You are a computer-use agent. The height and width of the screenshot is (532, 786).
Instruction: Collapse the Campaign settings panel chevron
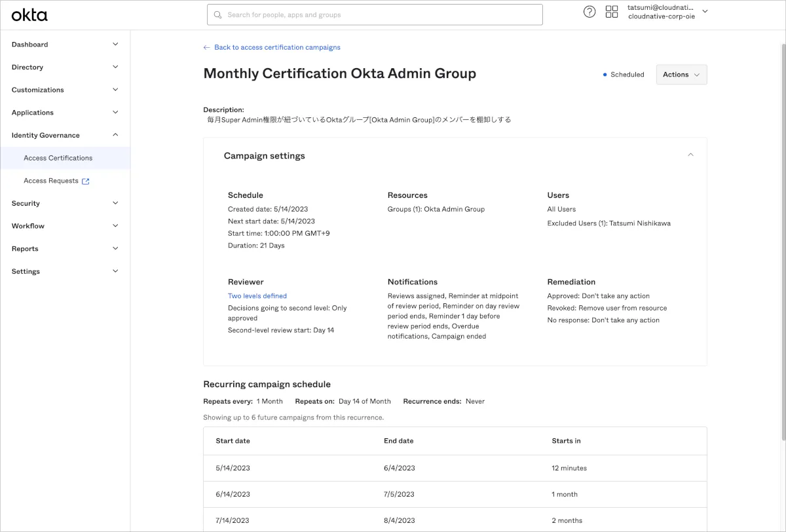(690, 155)
